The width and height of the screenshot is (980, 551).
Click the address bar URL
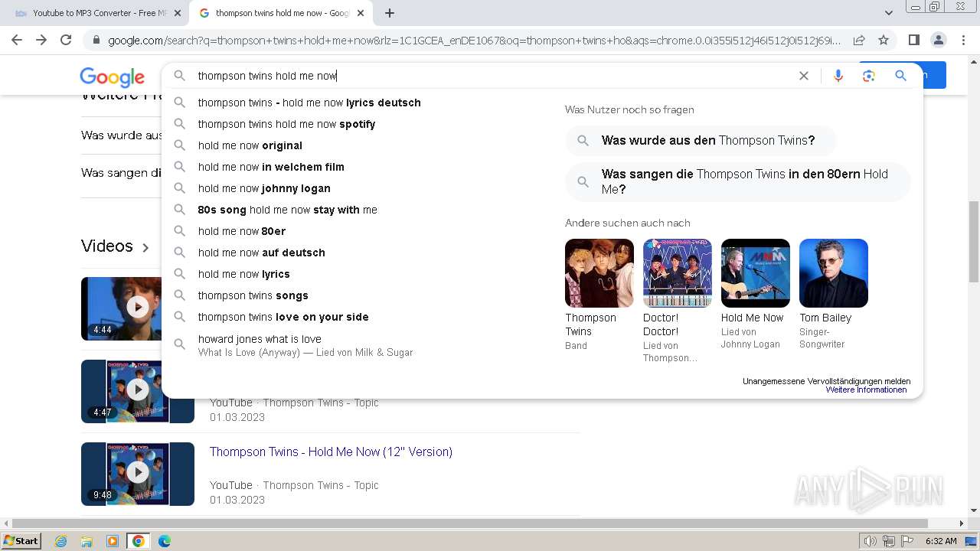point(474,40)
